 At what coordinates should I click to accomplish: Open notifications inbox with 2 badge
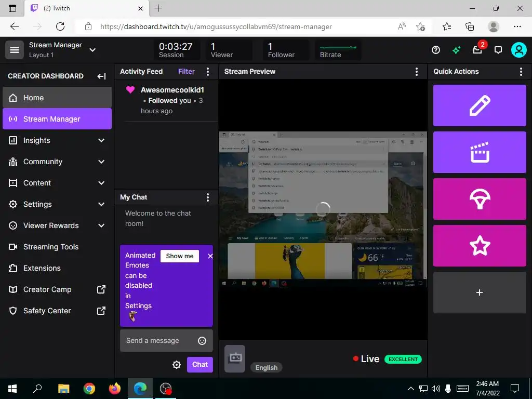[x=477, y=50]
